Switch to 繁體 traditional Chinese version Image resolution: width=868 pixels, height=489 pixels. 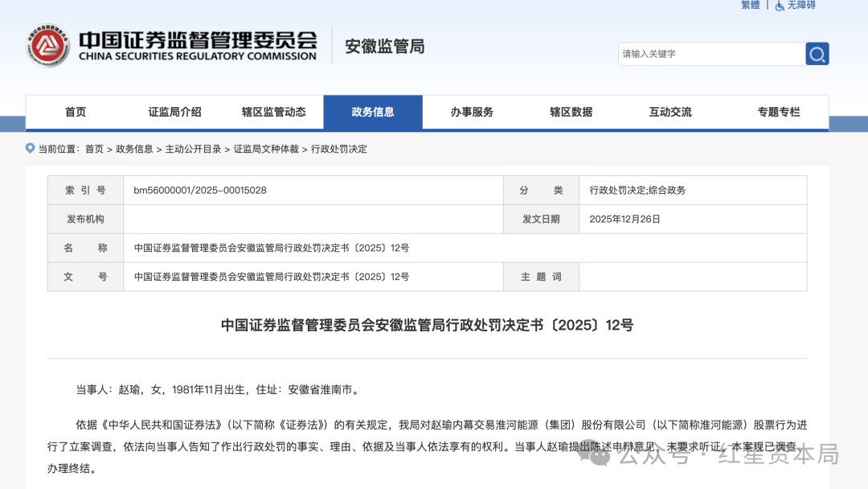tap(749, 6)
